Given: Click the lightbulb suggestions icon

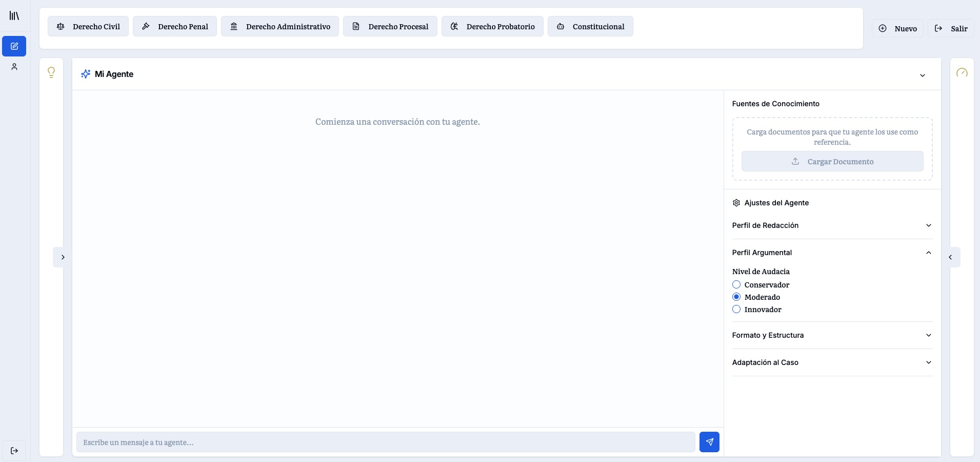Looking at the screenshot, I should [51, 72].
